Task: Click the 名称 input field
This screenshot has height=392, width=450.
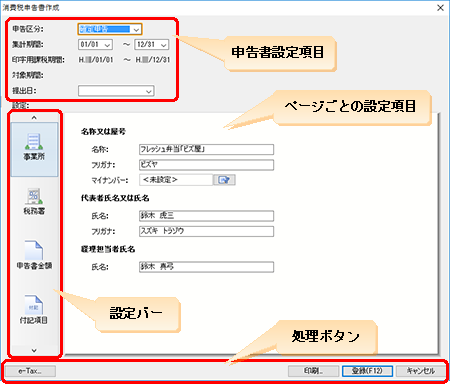Action: (x=206, y=149)
